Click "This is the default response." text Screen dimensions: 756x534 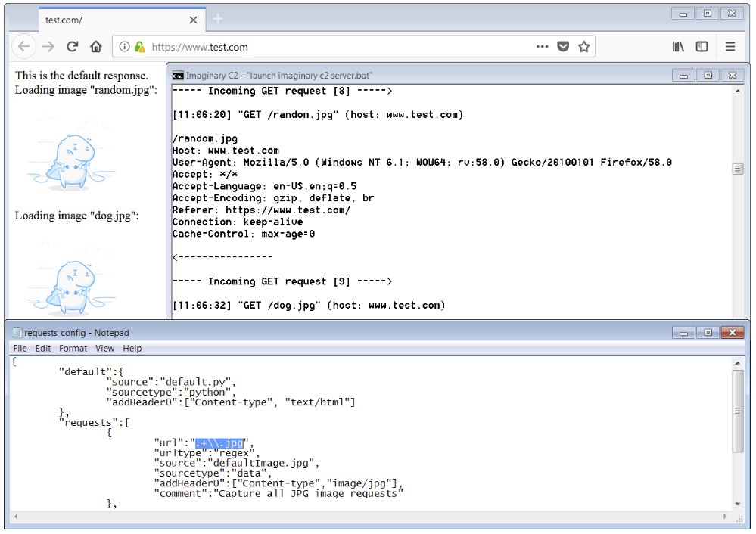pos(82,76)
